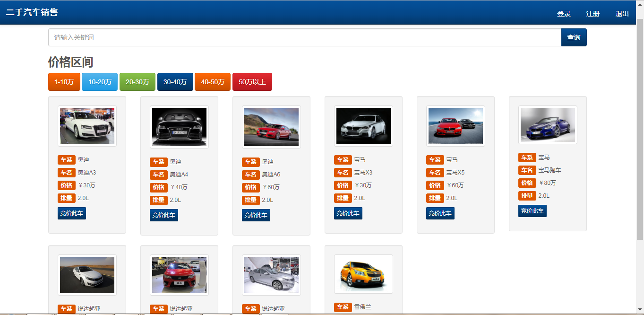
Task: Click the ￥40万 price text
Action: tap(179, 187)
